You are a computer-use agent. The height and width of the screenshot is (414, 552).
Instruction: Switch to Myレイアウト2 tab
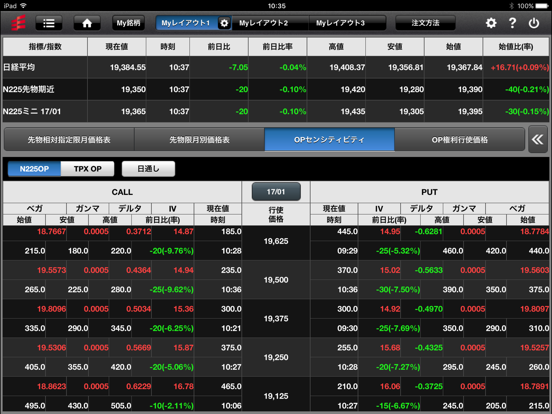coord(264,23)
